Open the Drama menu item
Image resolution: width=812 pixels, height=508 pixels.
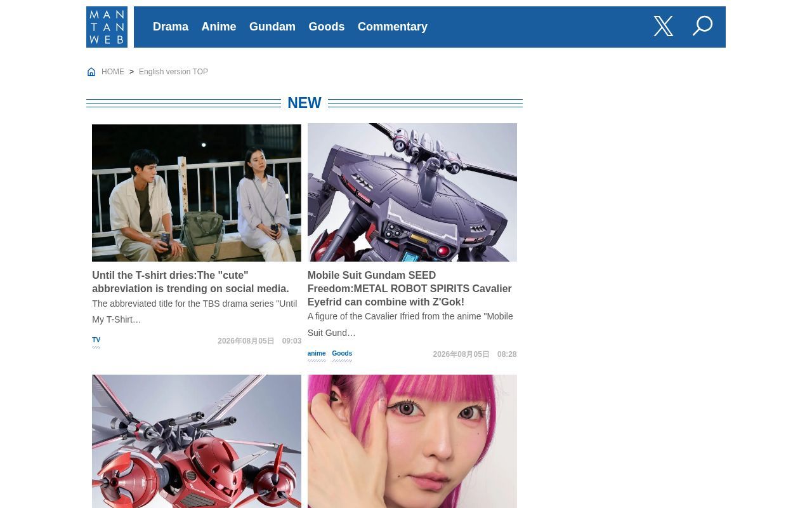(171, 27)
